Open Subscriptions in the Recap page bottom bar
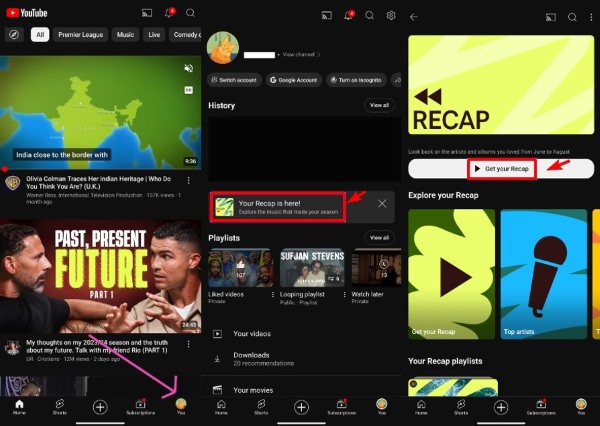This screenshot has height=426, width=600. click(x=541, y=407)
